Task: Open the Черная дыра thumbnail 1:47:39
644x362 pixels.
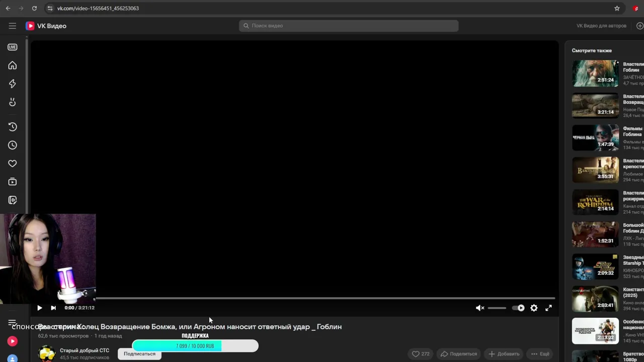Action: [595, 137]
